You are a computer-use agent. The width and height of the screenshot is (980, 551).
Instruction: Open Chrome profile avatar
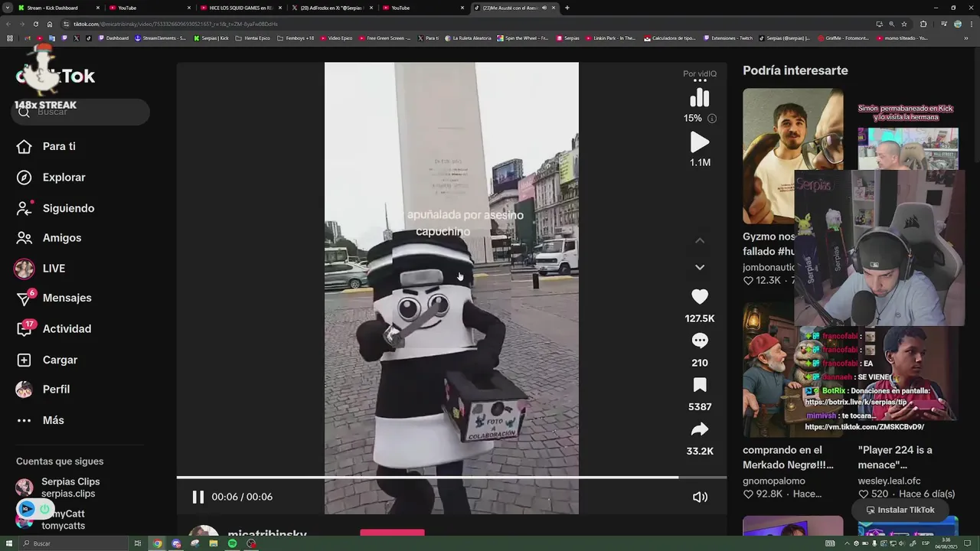coord(958,24)
